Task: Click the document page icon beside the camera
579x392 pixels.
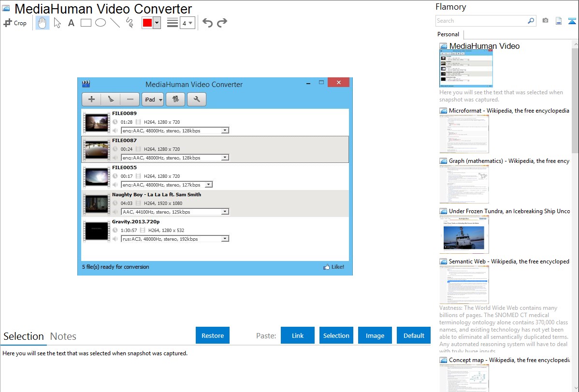Action: pyautogui.click(x=559, y=21)
